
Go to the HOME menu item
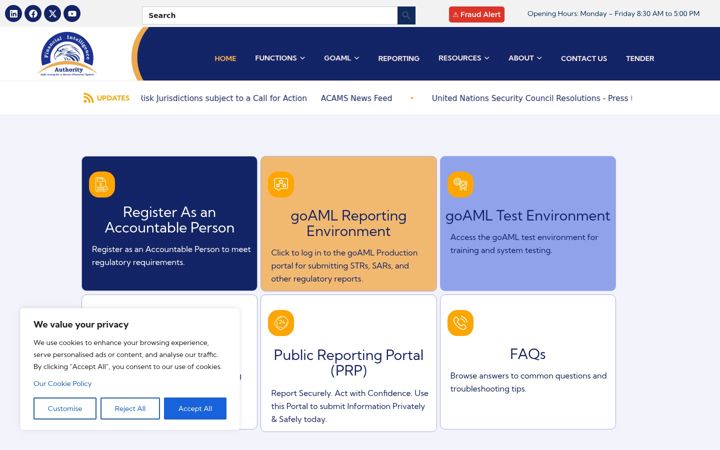point(225,58)
